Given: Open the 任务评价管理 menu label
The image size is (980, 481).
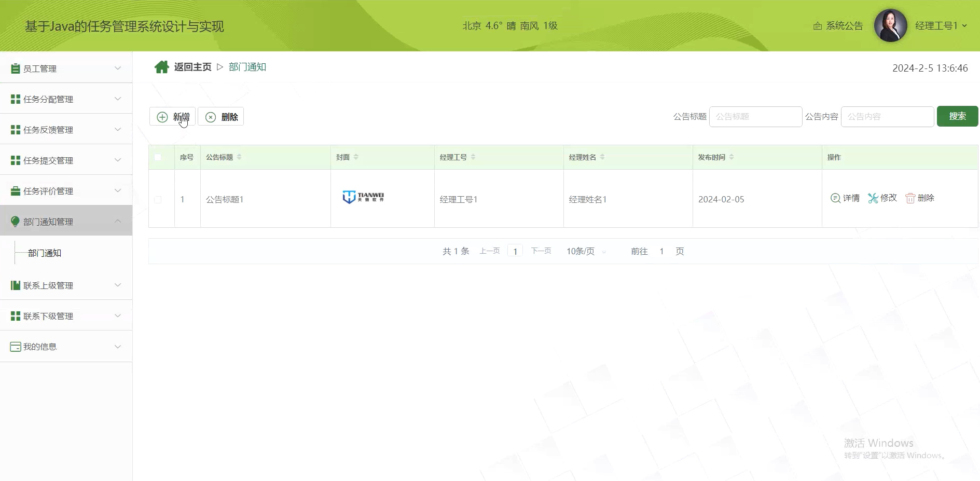Looking at the screenshot, I should [x=48, y=191].
